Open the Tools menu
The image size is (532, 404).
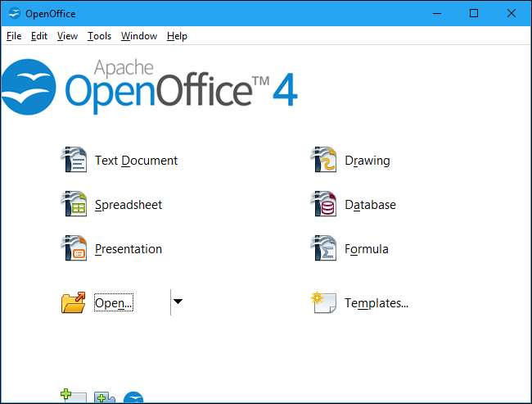tap(99, 36)
